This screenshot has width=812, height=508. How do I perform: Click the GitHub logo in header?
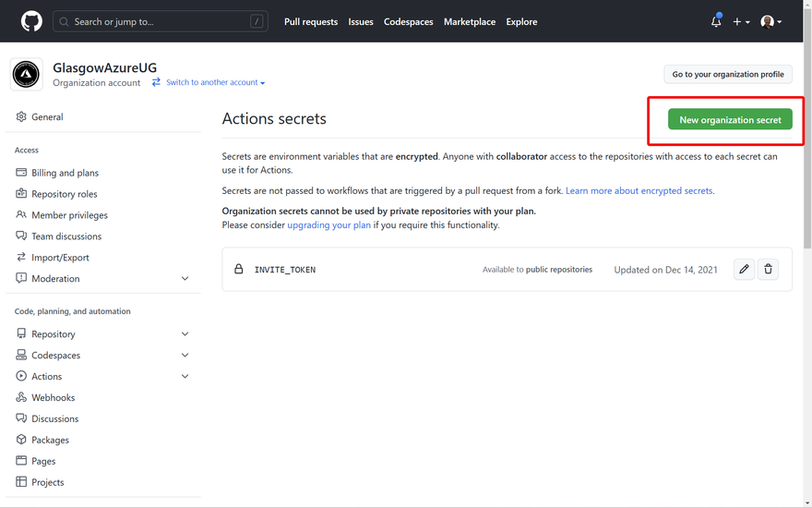click(31, 21)
